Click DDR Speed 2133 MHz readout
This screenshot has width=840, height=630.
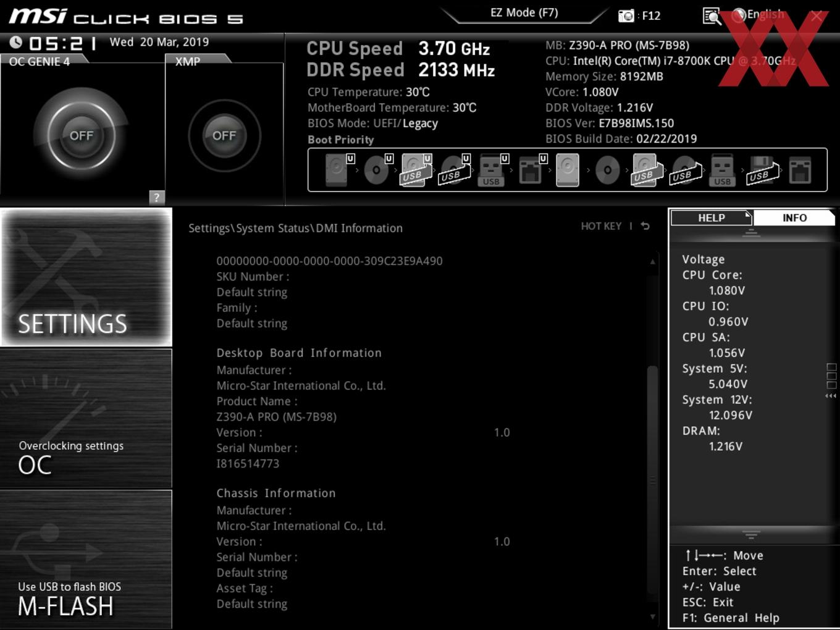(x=401, y=70)
